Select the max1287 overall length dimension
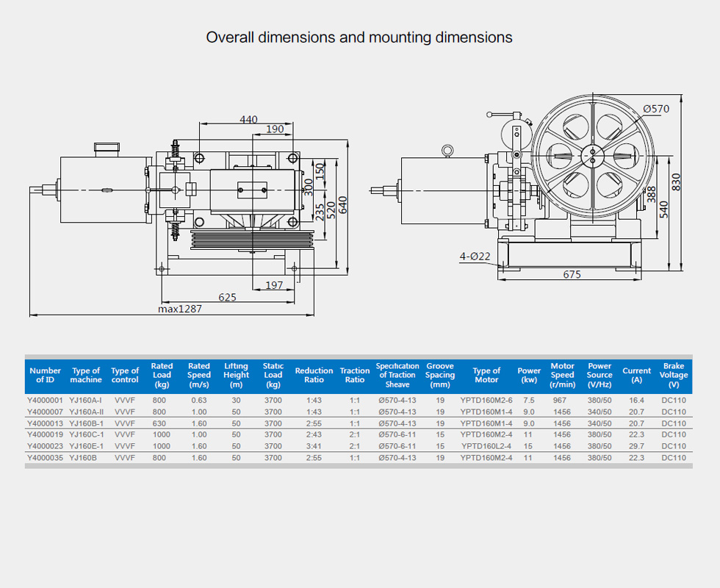This screenshot has height=588, width=720. pyautogui.click(x=179, y=309)
